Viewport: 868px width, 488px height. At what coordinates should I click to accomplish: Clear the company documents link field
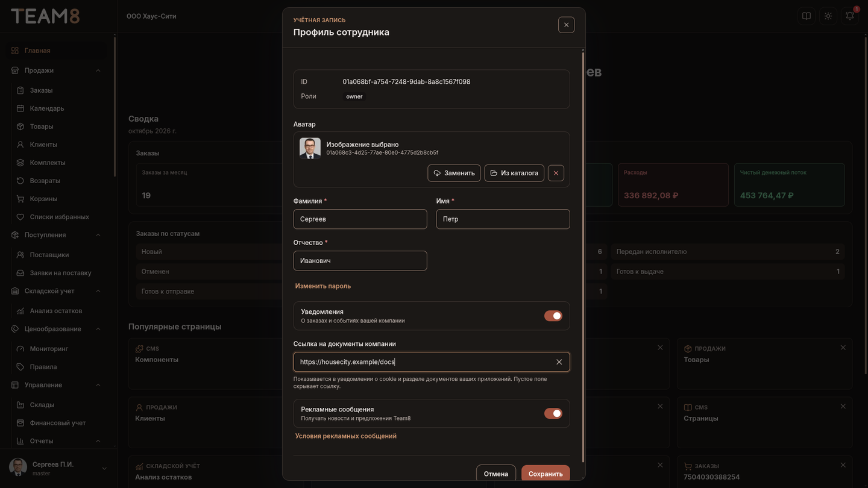pos(559,362)
